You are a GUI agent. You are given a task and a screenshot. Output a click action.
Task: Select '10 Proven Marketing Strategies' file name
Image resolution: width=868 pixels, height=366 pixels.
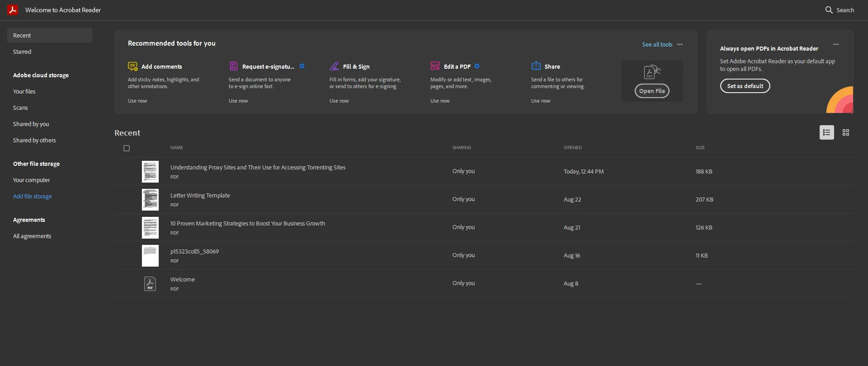(248, 223)
